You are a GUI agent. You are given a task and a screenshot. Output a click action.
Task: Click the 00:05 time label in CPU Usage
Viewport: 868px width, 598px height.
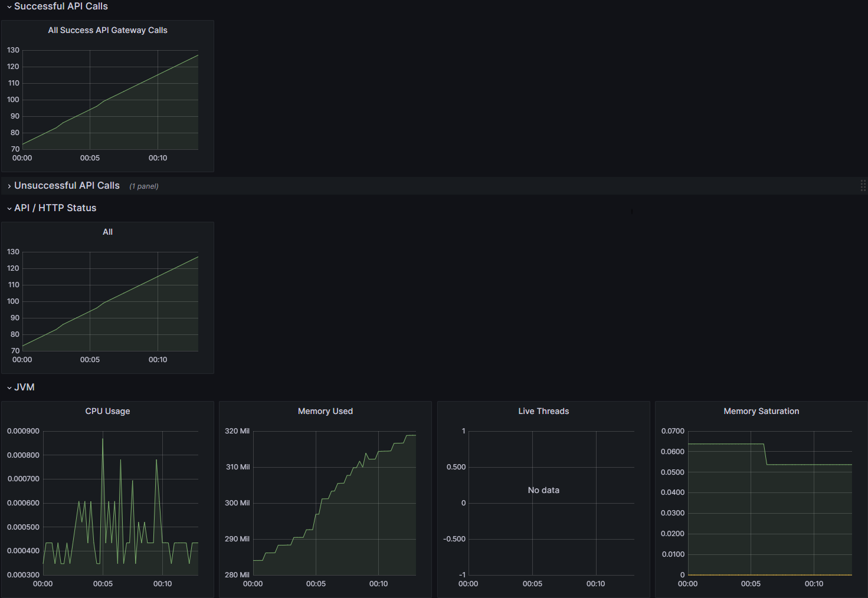[103, 584]
